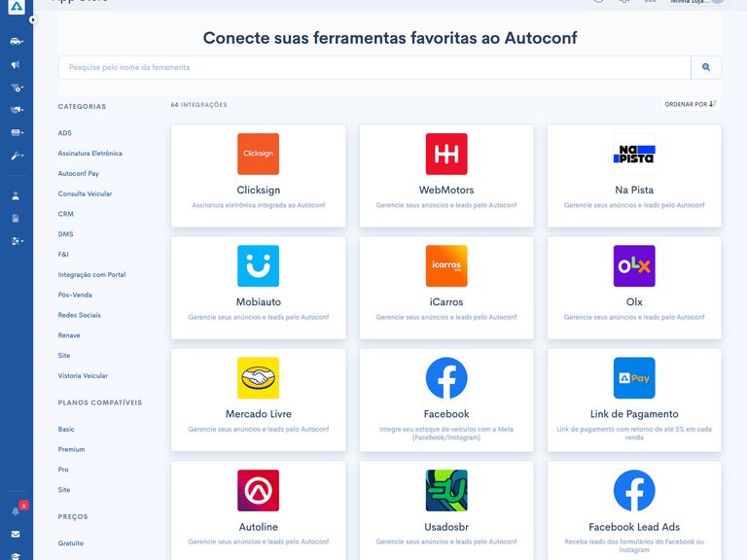The image size is (747, 560).
Task: Filter by CRM category
Action: (x=66, y=214)
